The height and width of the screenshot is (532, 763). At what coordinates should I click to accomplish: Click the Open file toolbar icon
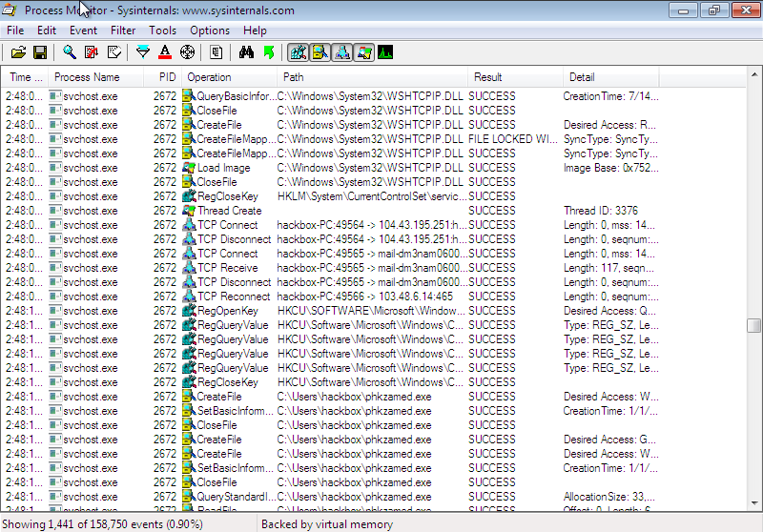click(x=18, y=52)
